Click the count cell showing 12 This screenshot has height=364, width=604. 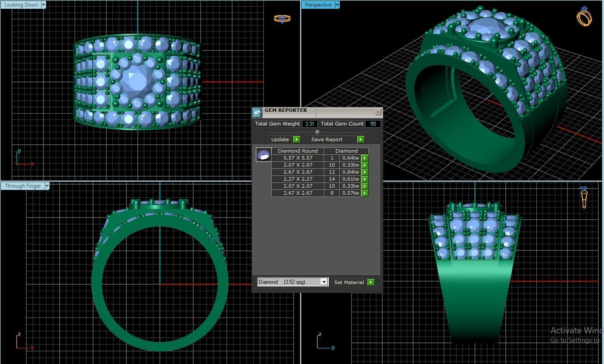click(332, 172)
